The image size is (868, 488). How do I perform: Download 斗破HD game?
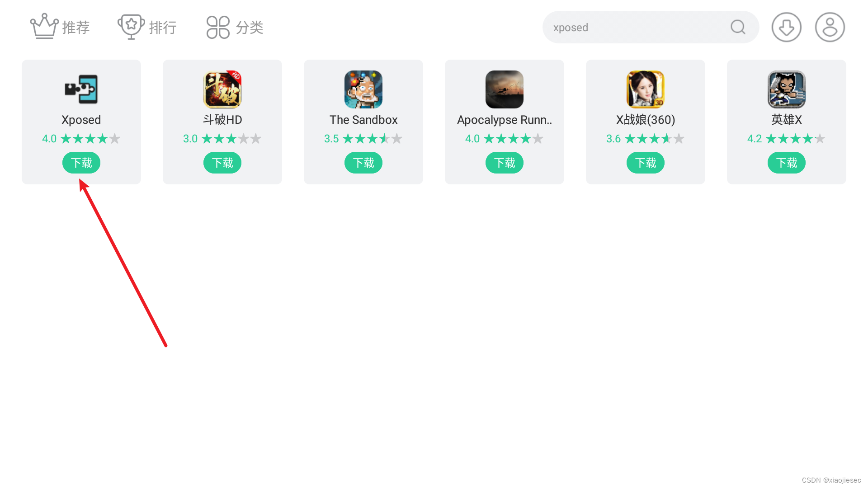(x=222, y=163)
